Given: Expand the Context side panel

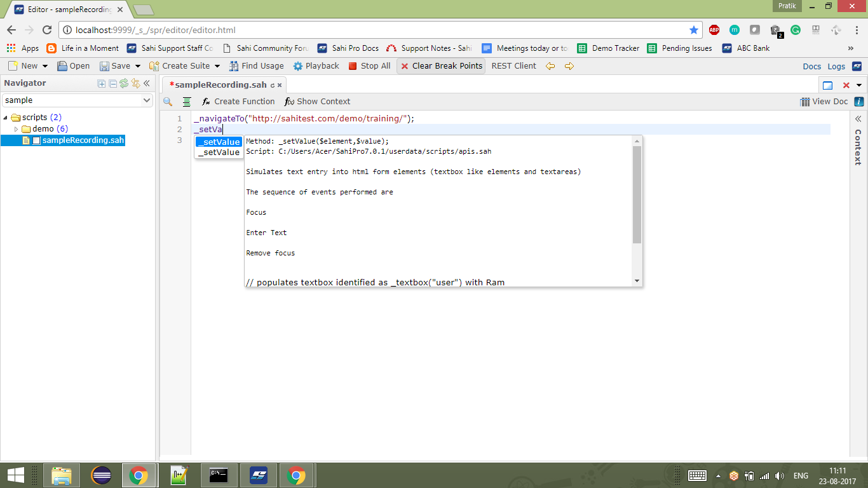Looking at the screenshot, I should click(858, 119).
